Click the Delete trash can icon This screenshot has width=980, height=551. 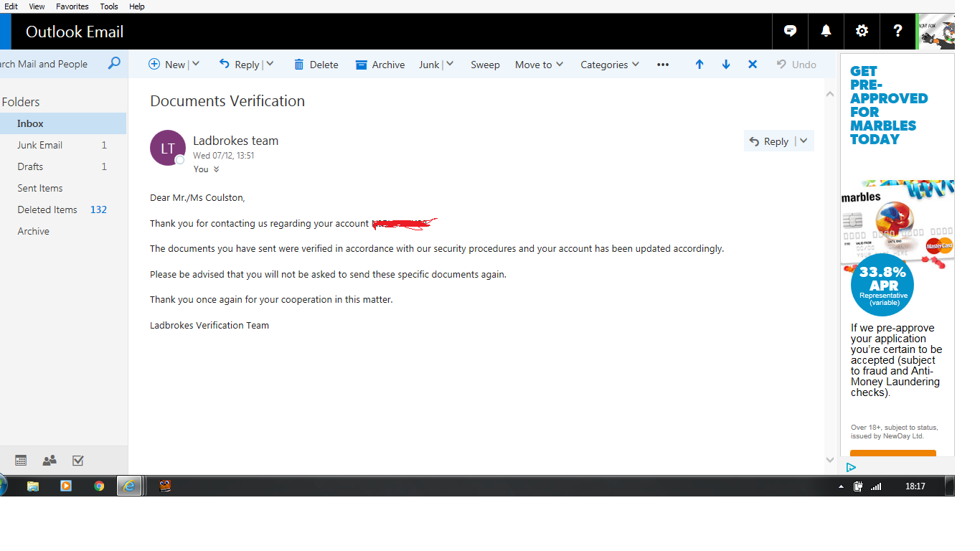click(x=299, y=65)
